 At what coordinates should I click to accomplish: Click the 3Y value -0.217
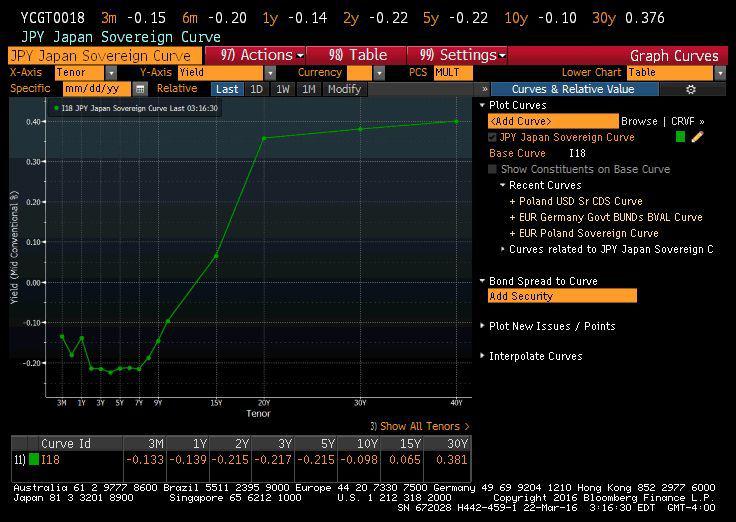click(273, 460)
